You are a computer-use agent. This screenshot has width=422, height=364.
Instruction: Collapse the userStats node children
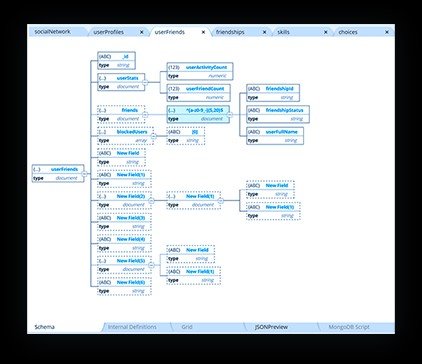[145, 82]
